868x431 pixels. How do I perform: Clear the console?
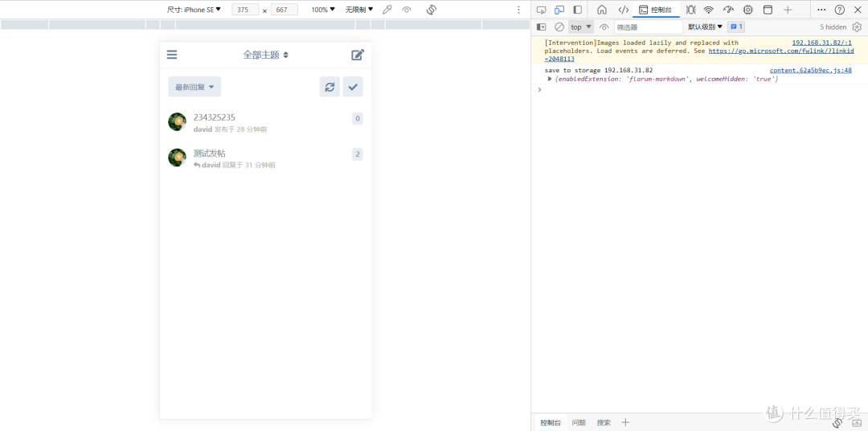point(559,27)
